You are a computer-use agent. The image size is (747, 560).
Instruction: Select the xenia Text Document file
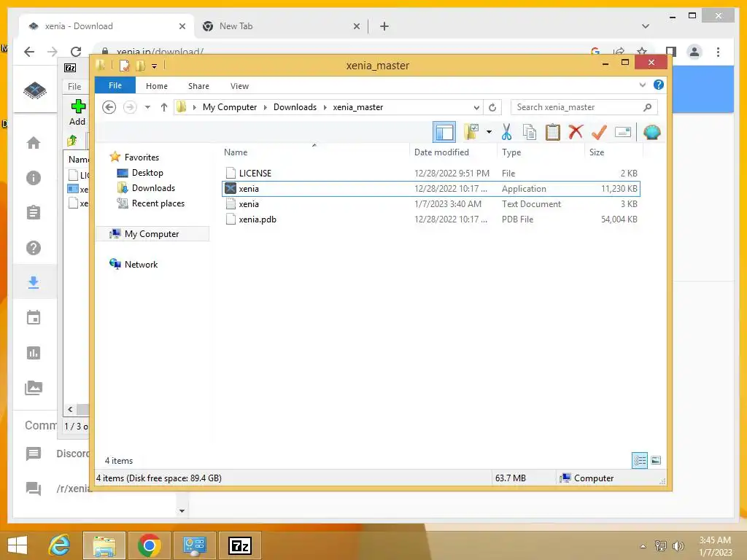(x=430, y=204)
